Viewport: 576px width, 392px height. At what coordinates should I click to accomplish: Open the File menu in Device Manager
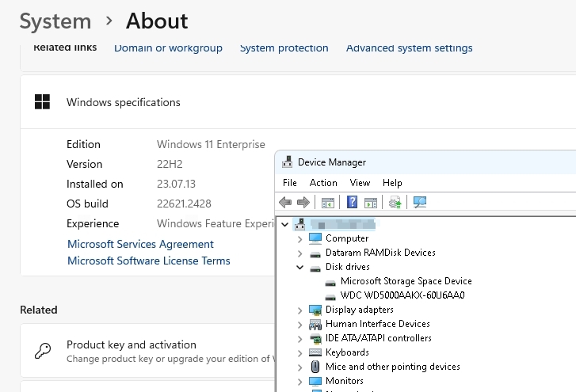click(x=289, y=183)
